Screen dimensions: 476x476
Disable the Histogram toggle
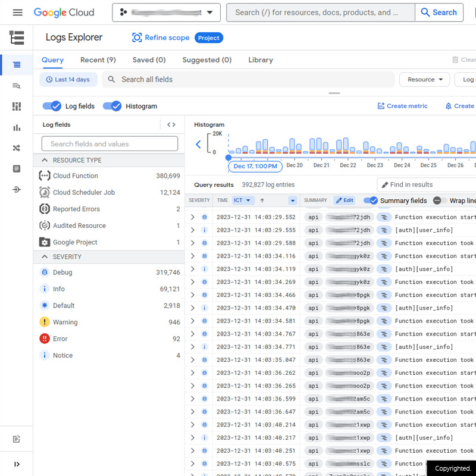coord(112,106)
